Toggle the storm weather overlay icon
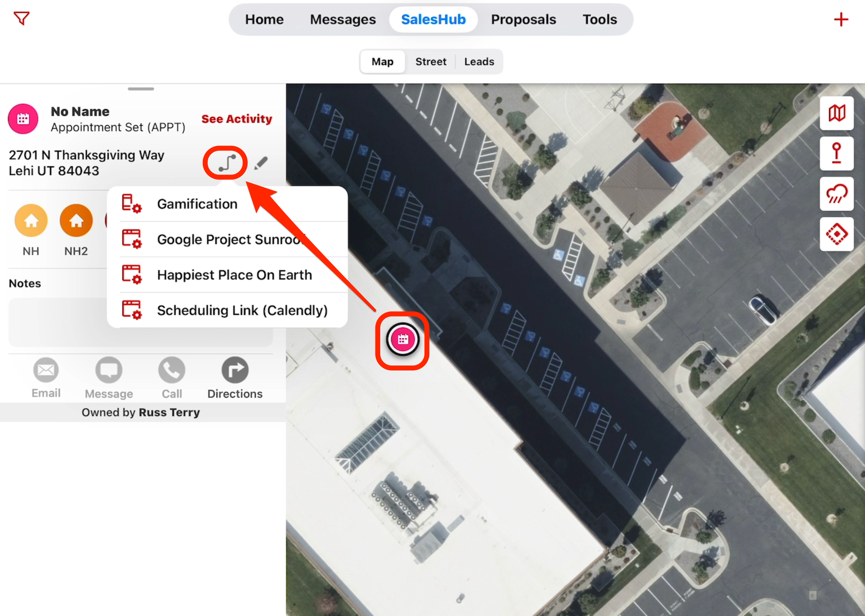 (836, 194)
